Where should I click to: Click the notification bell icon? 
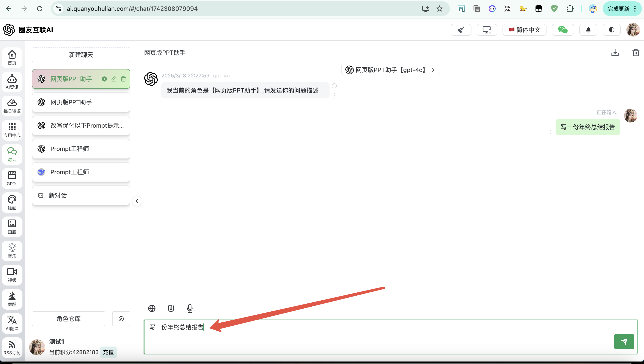[588, 30]
